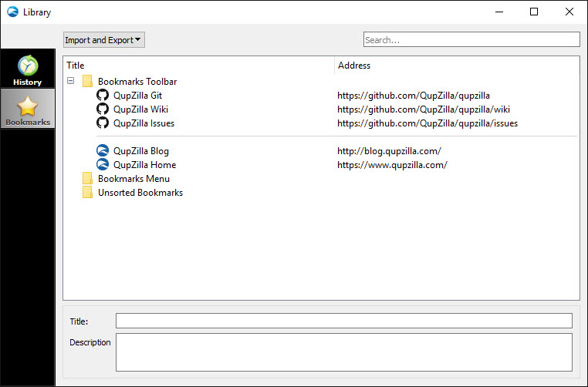Maximize the Library window
The image size is (588, 387).
534,12
